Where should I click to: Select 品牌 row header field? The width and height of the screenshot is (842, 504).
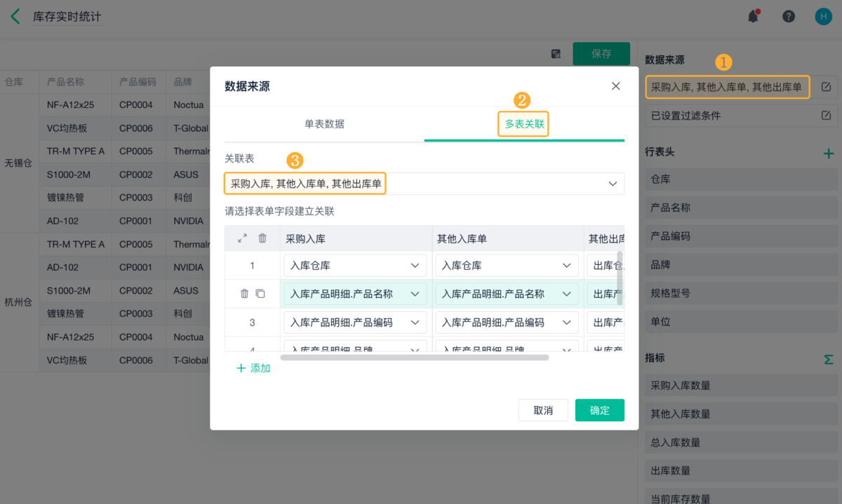742,265
